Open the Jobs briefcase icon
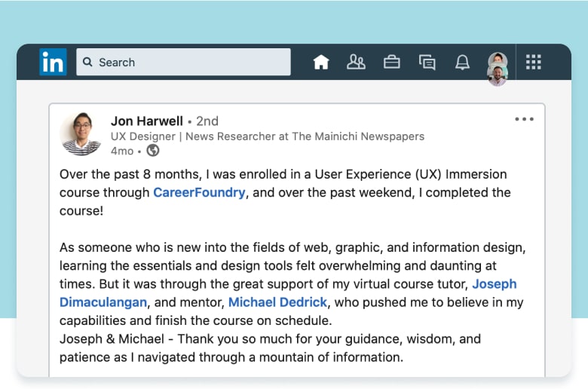Screen dimensions: 588x389 point(392,63)
